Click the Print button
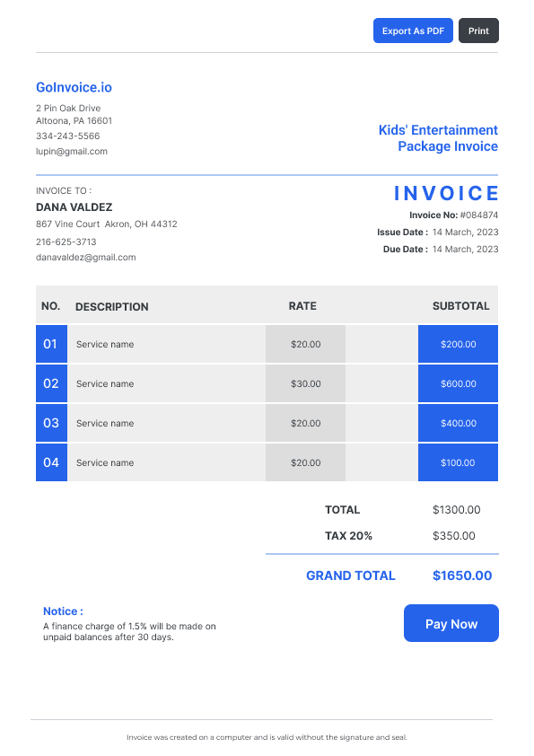The image size is (534, 756). 478,31
